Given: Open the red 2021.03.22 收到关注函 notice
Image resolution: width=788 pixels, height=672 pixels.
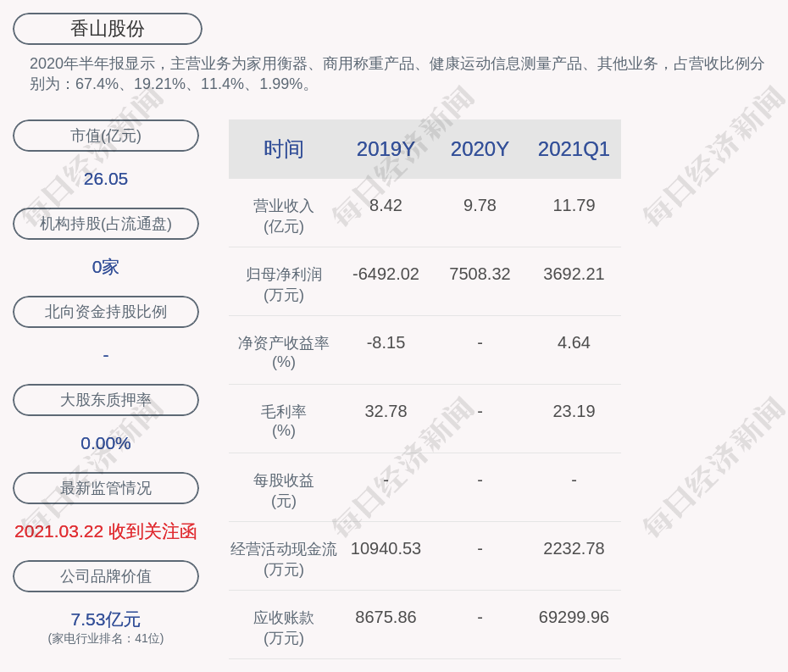Looking at the screenshot, I should click(x=106, y=531).
